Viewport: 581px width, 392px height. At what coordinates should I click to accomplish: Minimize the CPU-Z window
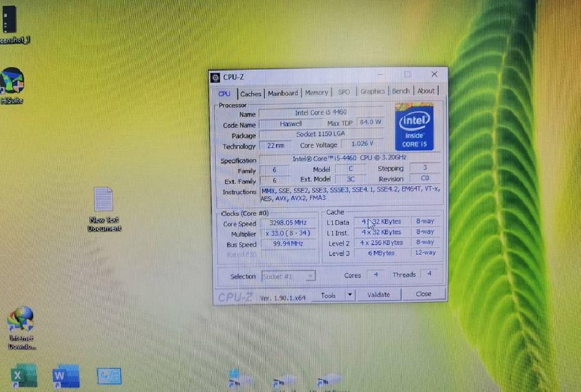[x=381, y=75]
